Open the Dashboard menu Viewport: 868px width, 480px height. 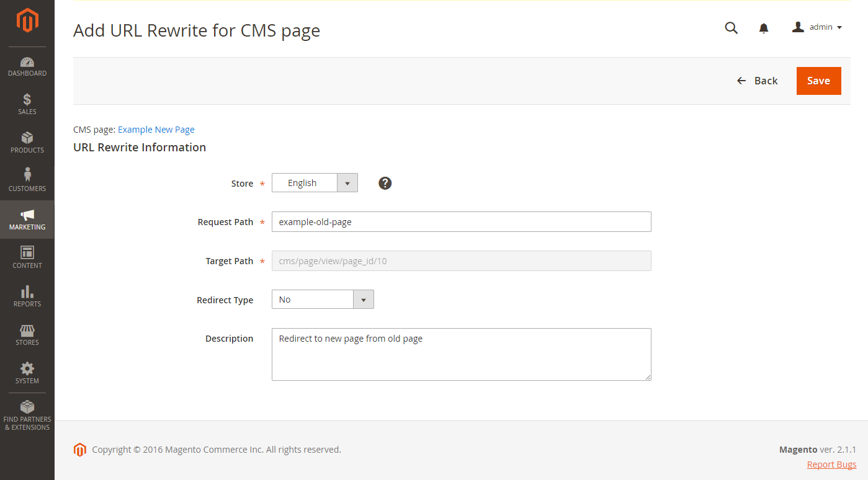click(27, 66)
